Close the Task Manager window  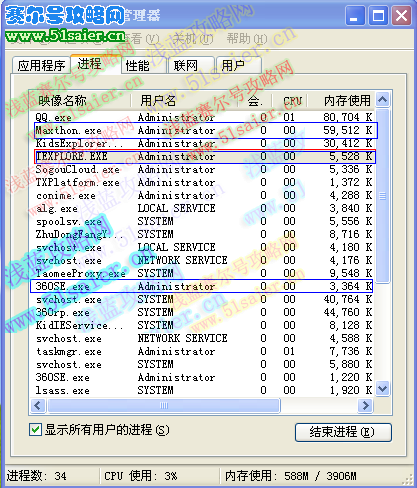[401, 16]
